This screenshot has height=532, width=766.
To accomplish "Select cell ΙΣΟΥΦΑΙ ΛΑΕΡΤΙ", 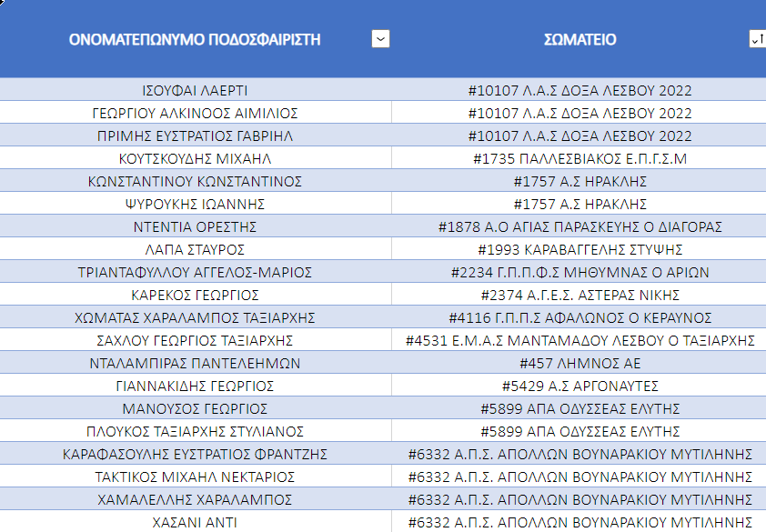I will [x=196, y=89].
